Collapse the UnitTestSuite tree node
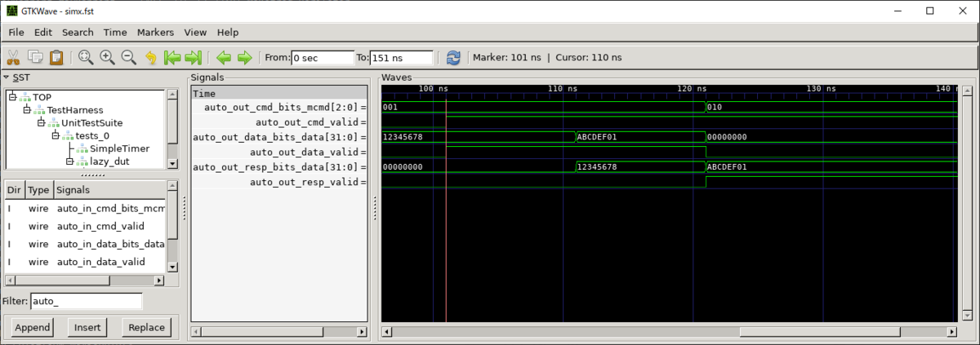This screenshot has height=345, width=980. [41, 122]
